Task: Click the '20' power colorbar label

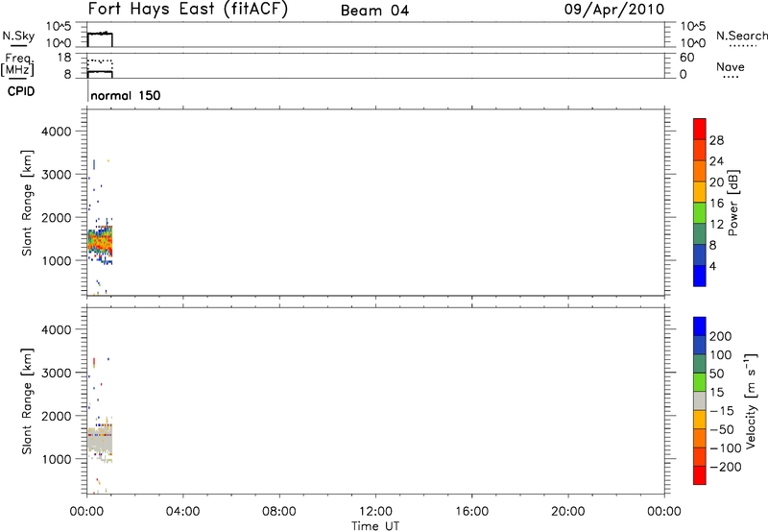Action: (716, 182)
